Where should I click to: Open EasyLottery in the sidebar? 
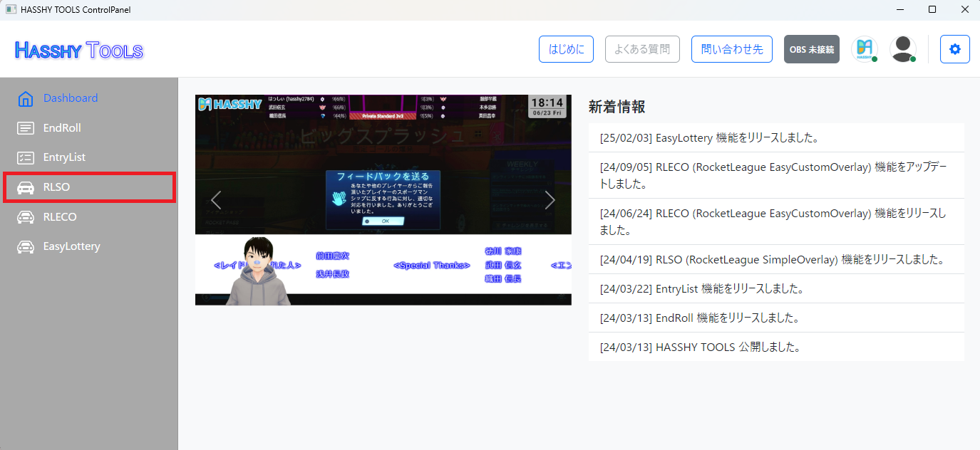89,246
